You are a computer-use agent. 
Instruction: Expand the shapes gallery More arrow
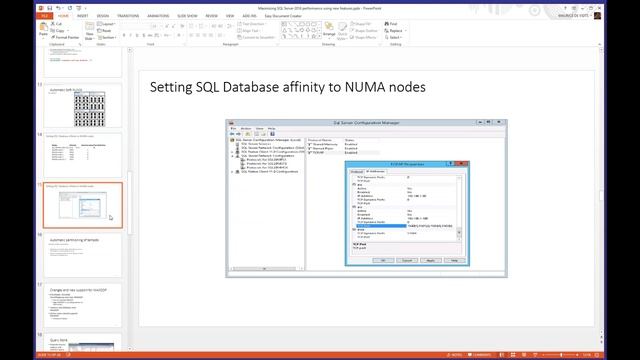320,37
